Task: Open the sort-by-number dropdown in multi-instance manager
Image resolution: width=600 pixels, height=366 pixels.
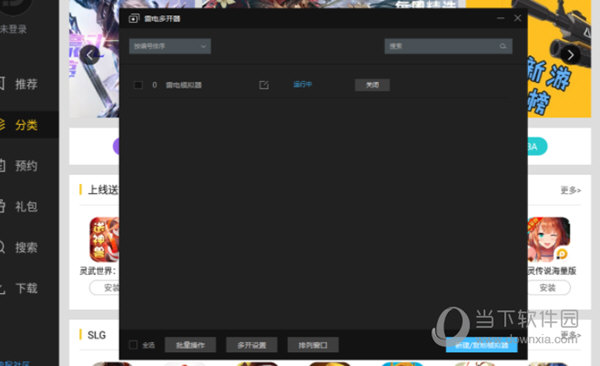Action: (170, 46)
